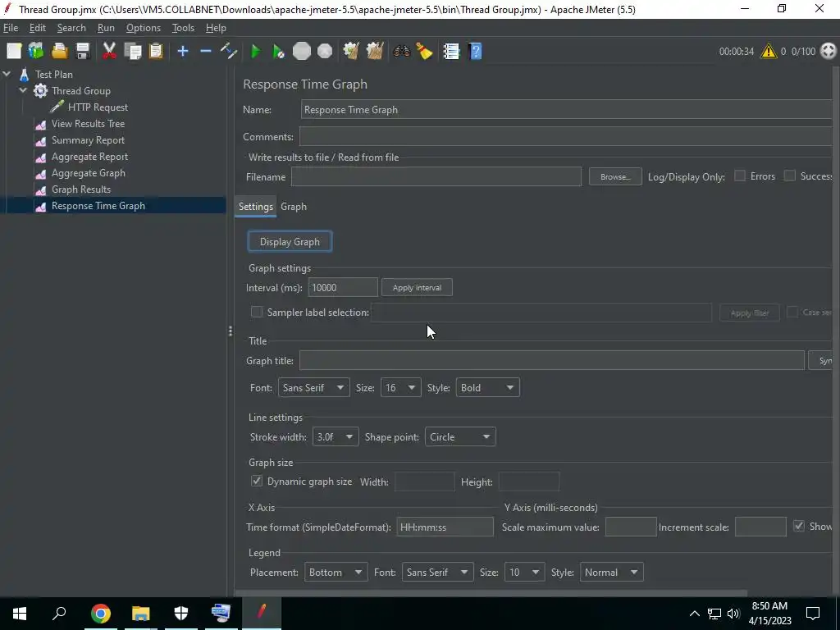Click the Clear broom icon
The width and height of the screenshot is (840, 630).
351,52
